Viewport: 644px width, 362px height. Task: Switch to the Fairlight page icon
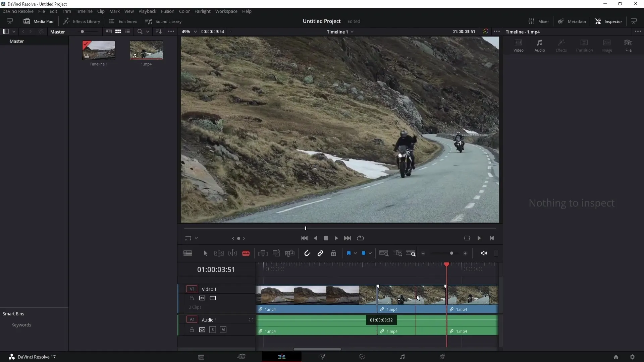[x=402, y=357]
